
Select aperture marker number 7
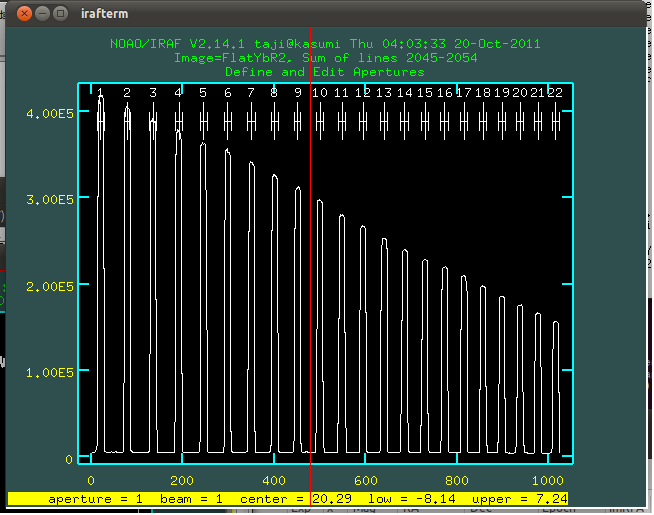pyautogui.click(x=251, y=120)
